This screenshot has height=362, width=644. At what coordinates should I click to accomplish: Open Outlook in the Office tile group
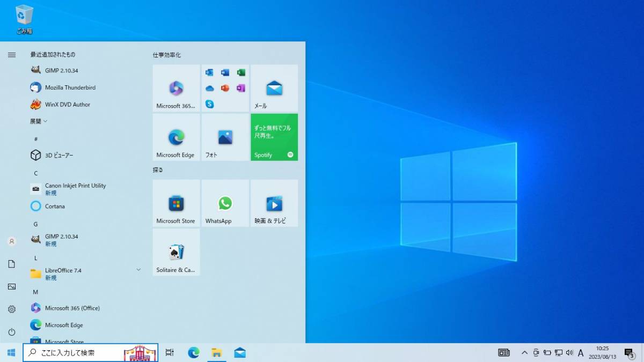[x=209, y=72]
